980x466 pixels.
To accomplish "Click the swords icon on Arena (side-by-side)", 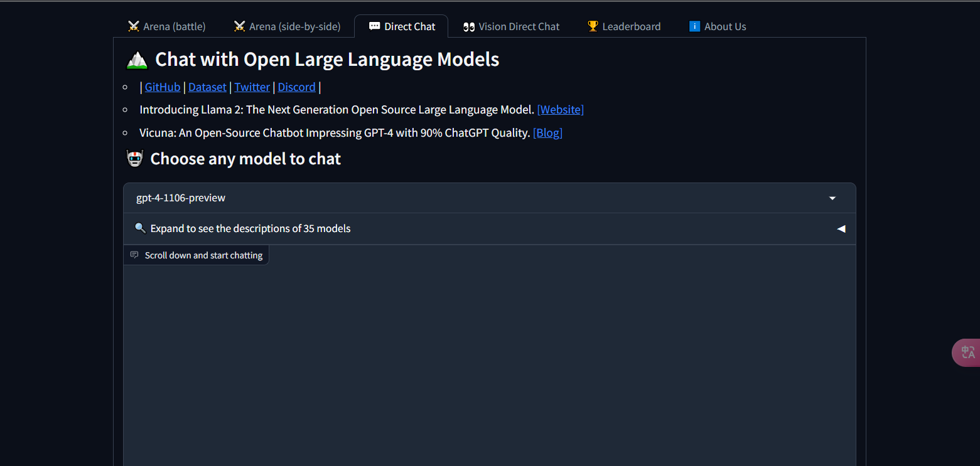I will 240,26.
